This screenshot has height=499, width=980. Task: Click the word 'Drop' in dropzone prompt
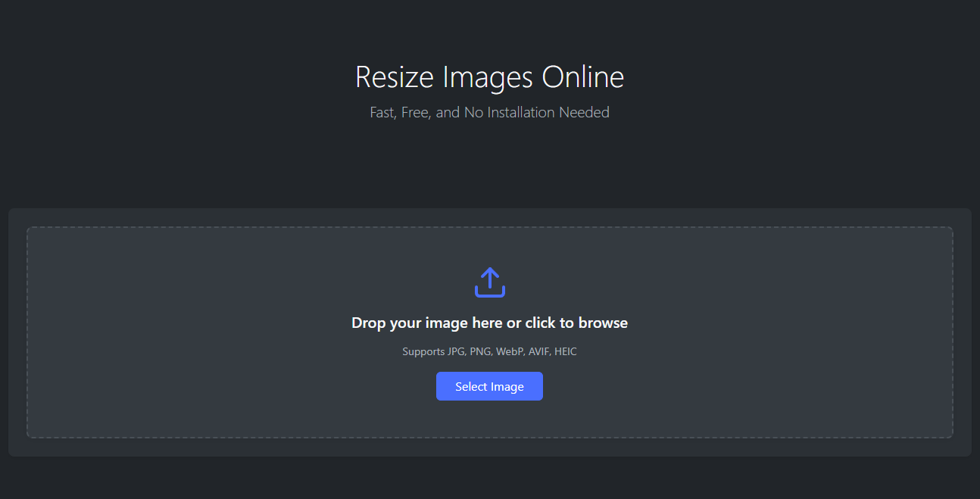[x=369, y=323]
